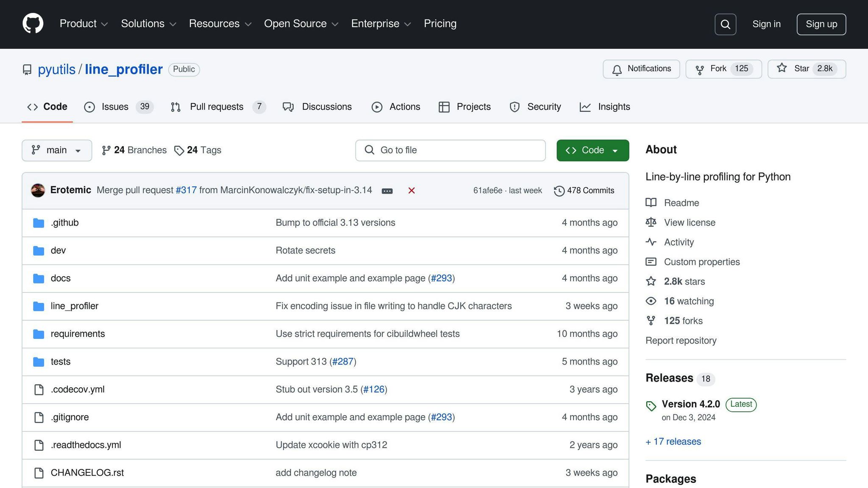This screenshot has height=488, width=868.
Task: Open the Pricing menu item
Action: click(440, 23)
